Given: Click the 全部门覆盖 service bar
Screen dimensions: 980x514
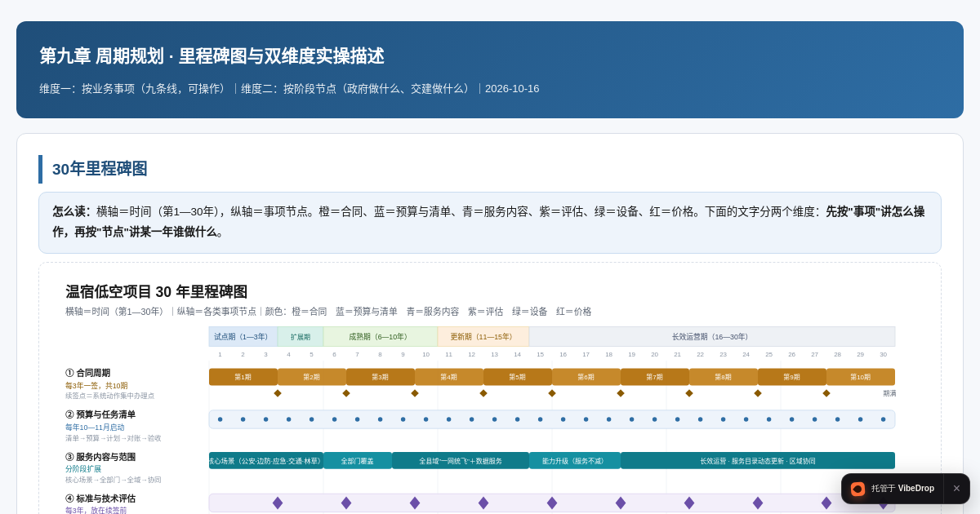Looking at the screenshot, I should (358, 461).
